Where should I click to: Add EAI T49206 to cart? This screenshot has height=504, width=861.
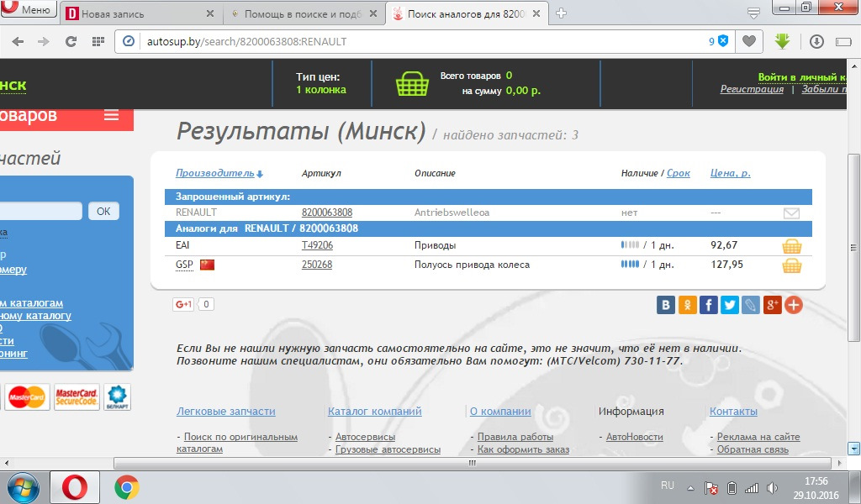(x=791, y=245)
